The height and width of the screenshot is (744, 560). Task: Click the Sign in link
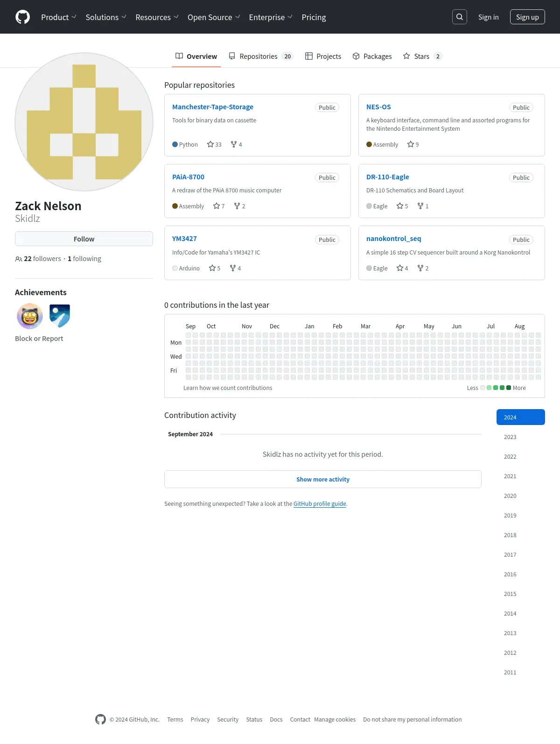tap(488, 17)
